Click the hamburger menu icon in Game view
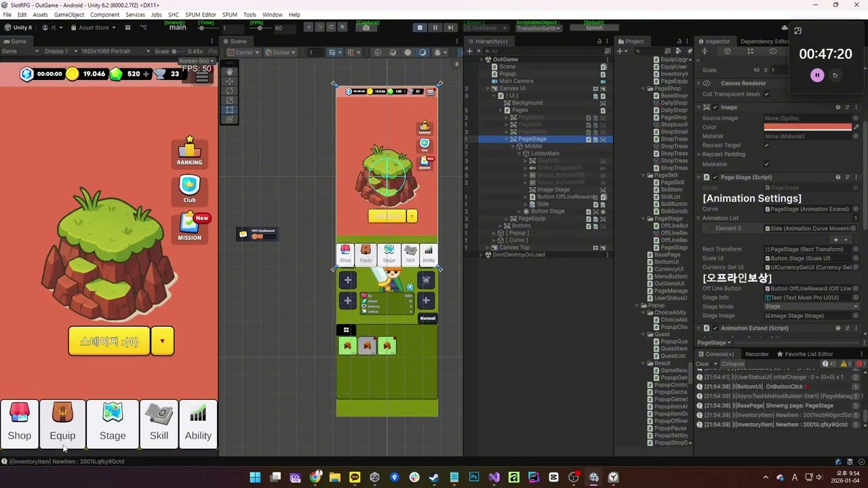This screenshot has height=488, width=868. pos(202,77)
